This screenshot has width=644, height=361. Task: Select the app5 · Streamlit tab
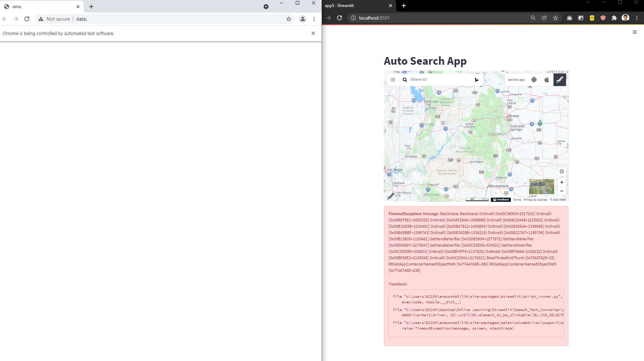pos(359,6)
